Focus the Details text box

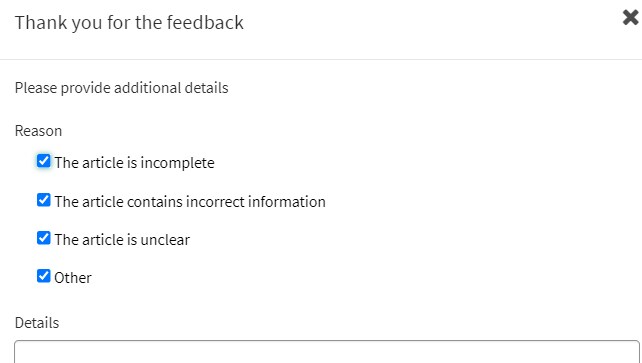[x=327, y=352]
